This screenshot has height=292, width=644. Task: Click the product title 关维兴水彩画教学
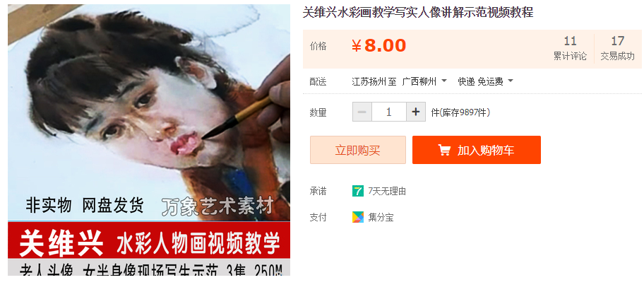(x=418, y=12)
